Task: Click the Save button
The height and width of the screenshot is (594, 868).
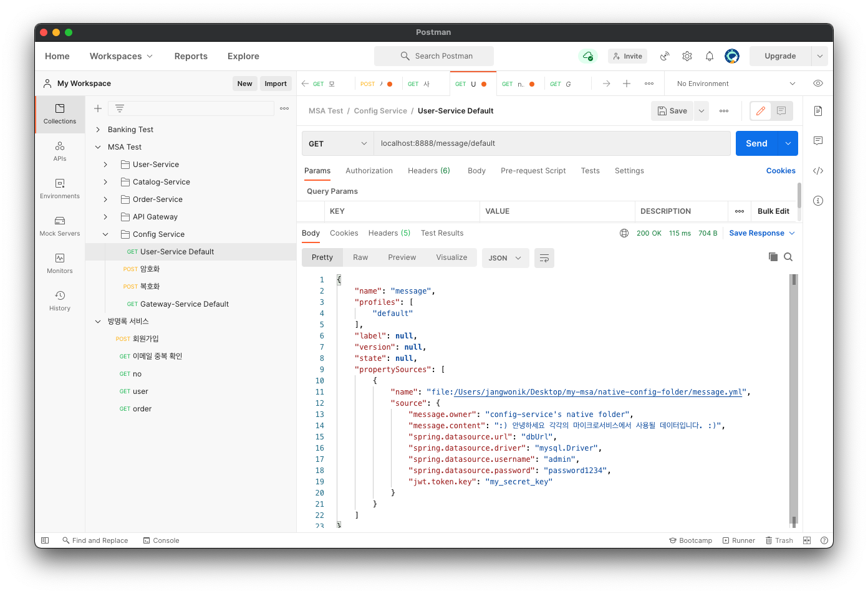Action: [672, 111]
